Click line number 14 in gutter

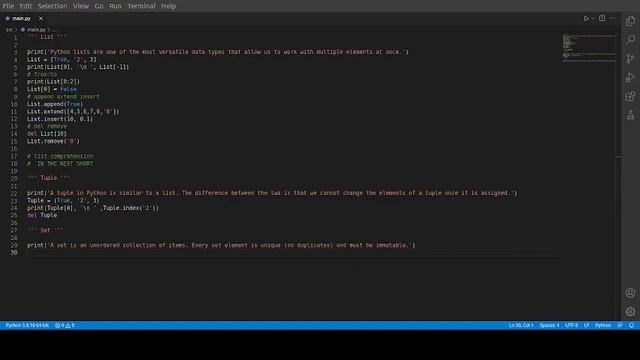click(x=14, y=134)
